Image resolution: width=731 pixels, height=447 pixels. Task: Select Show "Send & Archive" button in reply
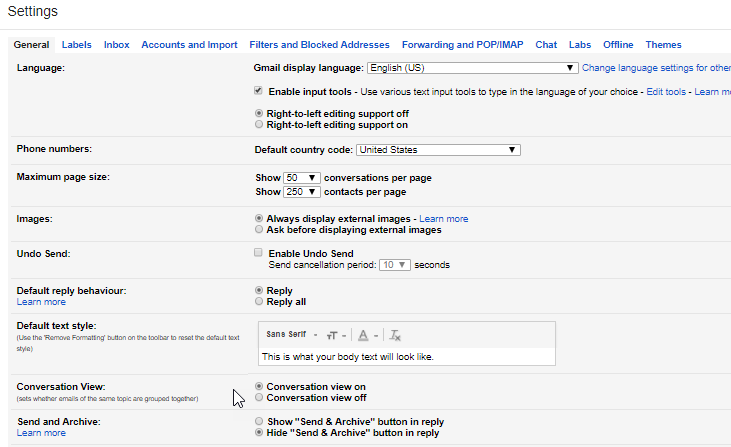pyautogui.click(x=259, y=421)
